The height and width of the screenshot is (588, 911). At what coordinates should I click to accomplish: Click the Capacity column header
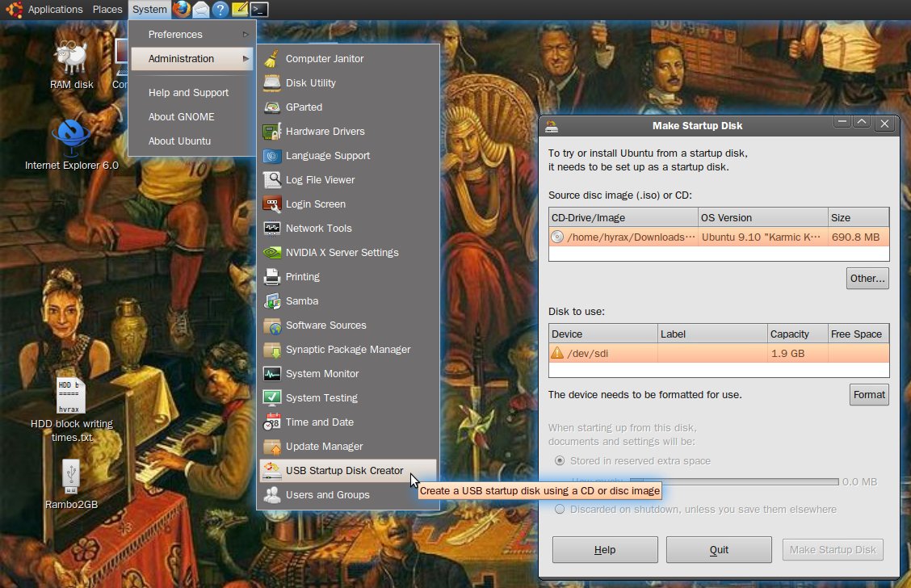click(797, 334)
